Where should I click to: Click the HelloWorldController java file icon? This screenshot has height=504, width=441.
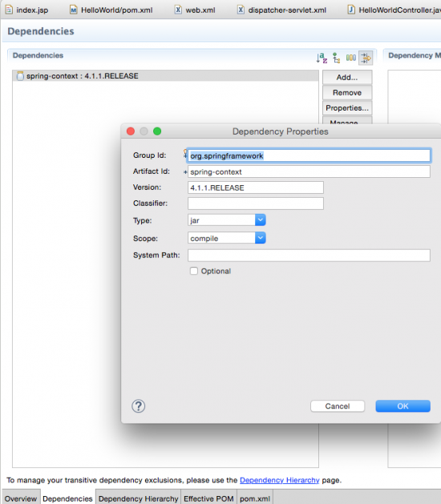click(351, 10)
